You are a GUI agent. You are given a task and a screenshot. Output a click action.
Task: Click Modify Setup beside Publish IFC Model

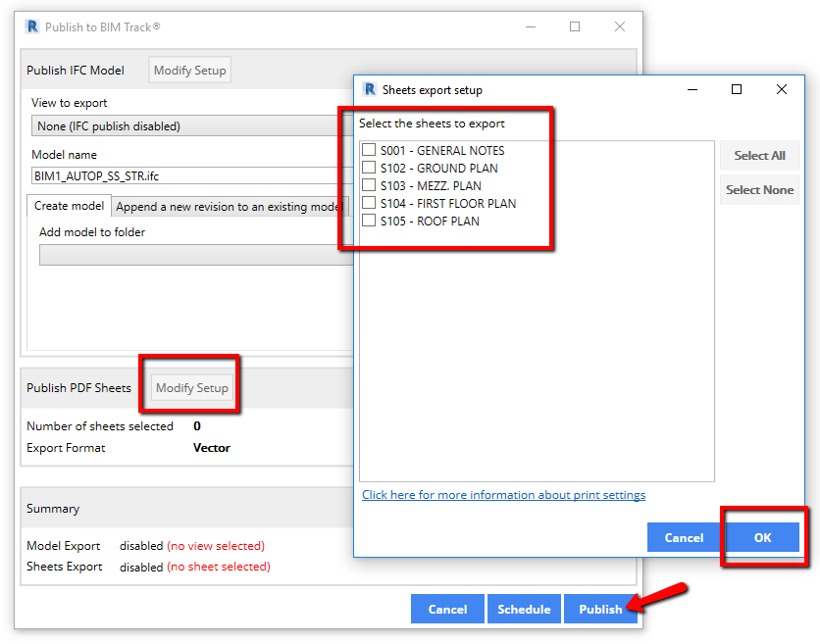pyautogui.click(x=190, y=70)
